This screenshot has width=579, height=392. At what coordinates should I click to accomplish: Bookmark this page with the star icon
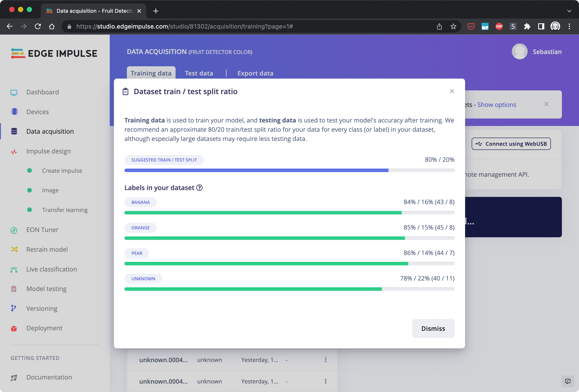(453, 26)
